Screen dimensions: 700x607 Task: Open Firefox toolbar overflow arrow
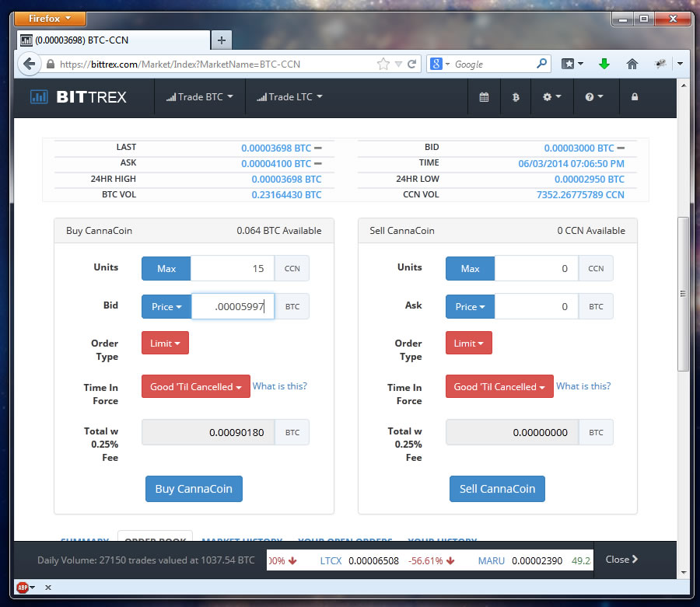(x=680, y=64)
